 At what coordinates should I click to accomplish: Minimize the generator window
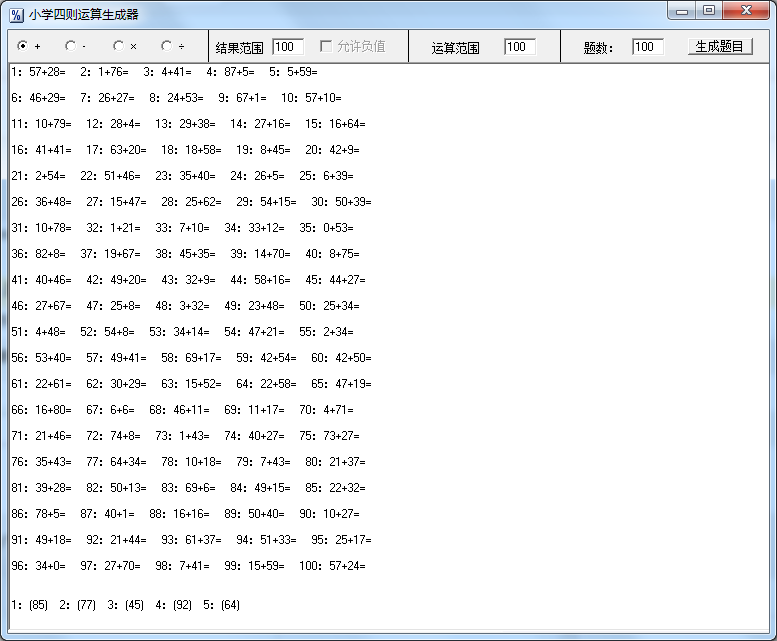click(x=683, y=12)
